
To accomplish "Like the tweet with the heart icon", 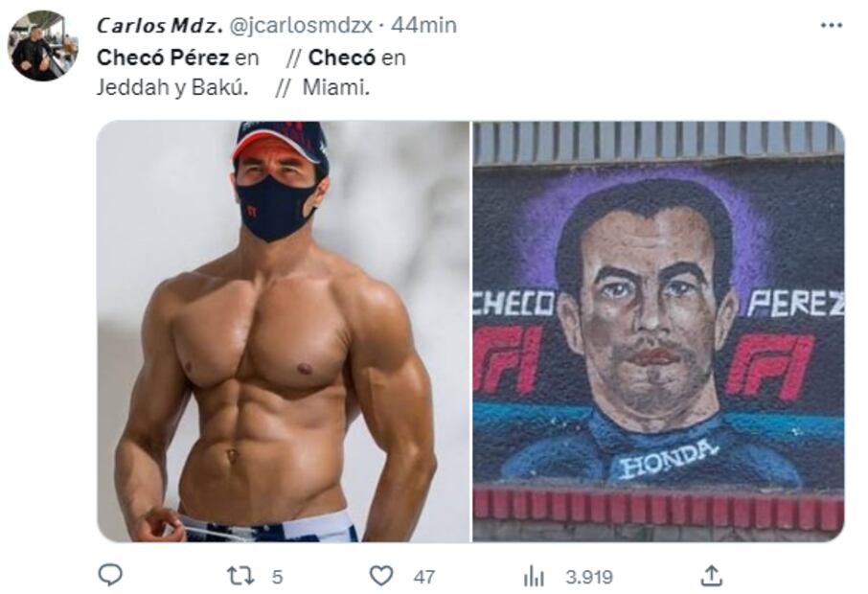I will point(381,576).
